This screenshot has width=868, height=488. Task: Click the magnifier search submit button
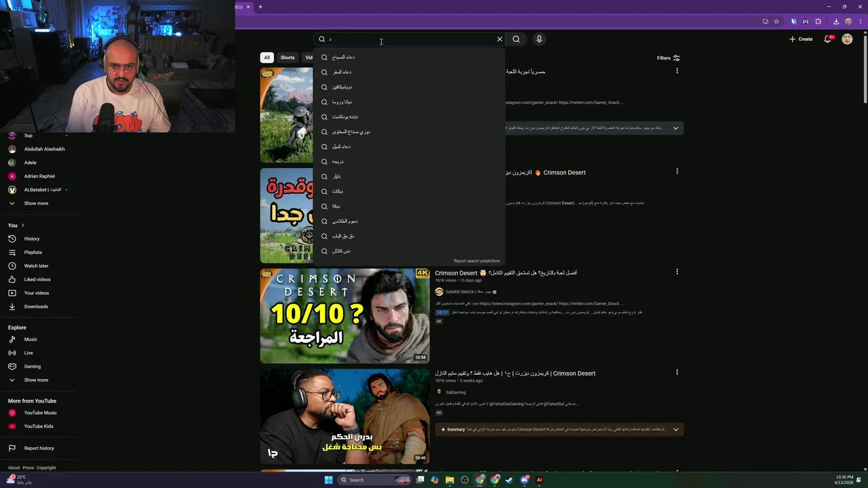(516, 39)
